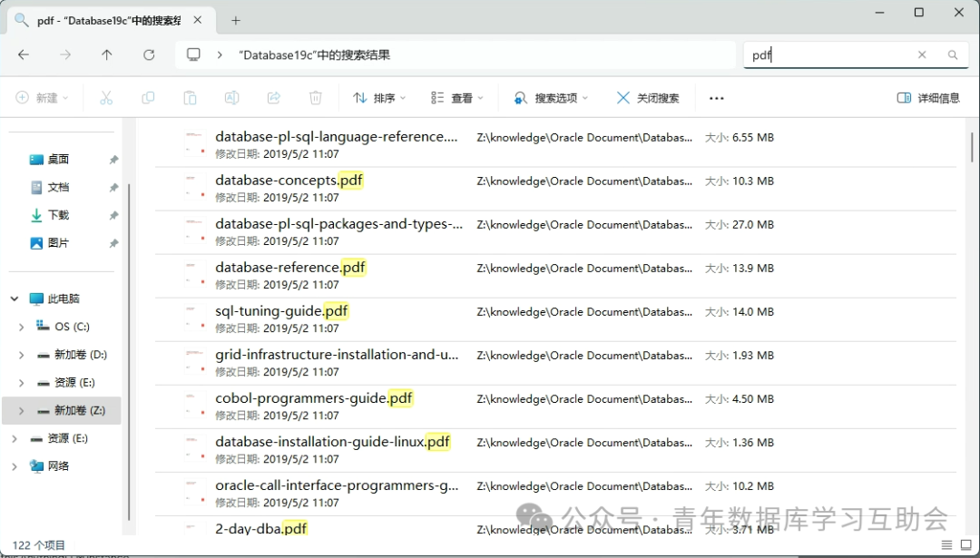The image size is (980, 558).
Task: Unpin 桌面 using its pin icon
Action: click(x=113, y=160)
